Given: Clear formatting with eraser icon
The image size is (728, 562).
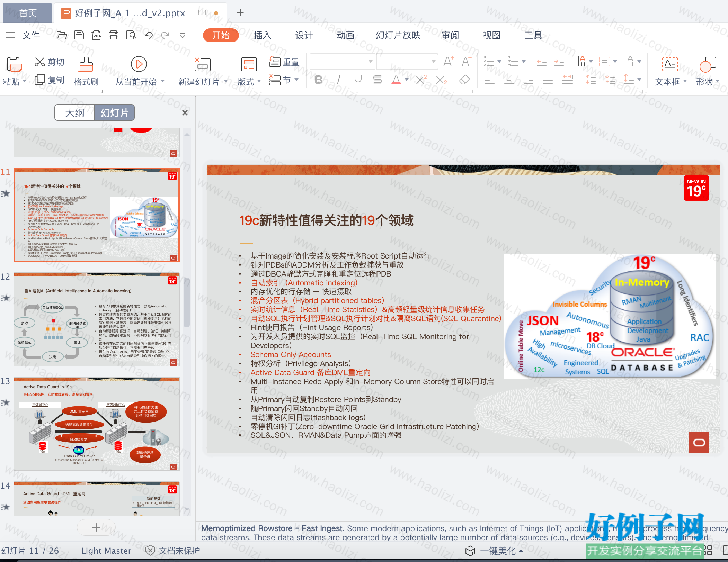Looking at the screenshot, I should (464, 80).
